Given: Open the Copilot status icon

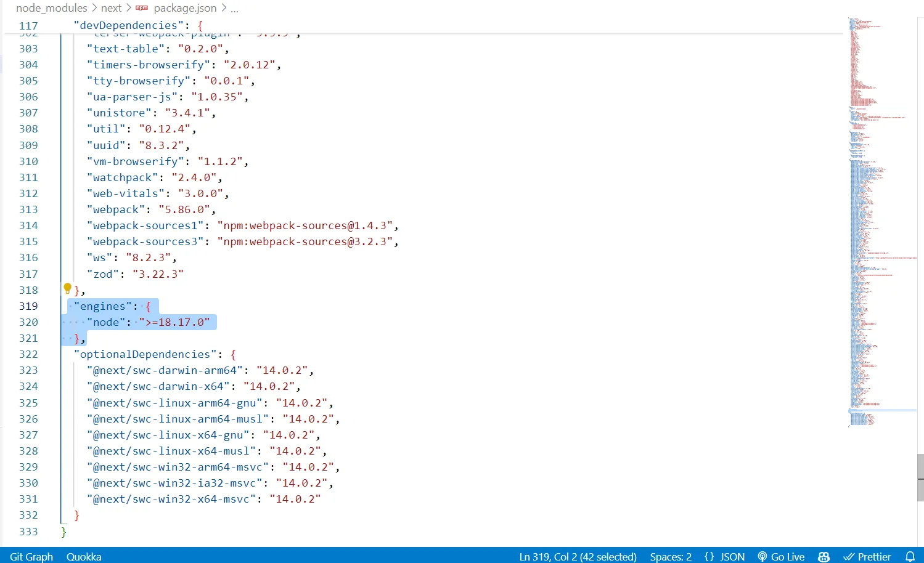Looking at the screenshot, I should (824, 556).
